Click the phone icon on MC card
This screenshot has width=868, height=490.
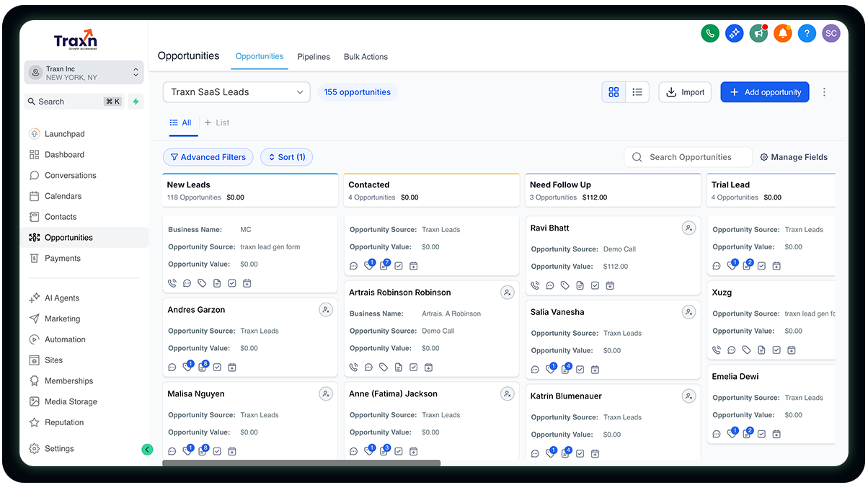172,283
